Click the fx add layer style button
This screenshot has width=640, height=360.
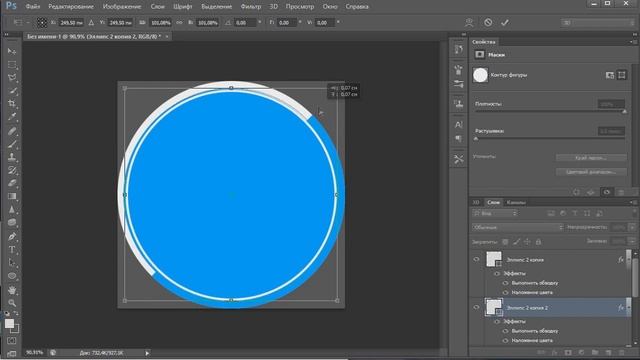(554, 352)
